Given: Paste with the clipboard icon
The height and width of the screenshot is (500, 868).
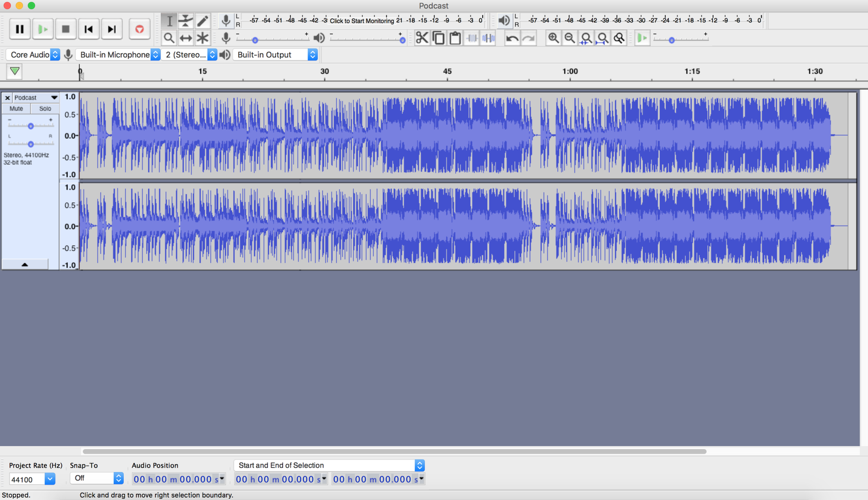Looking at the screenshot, I should pyautogui.click(x=455, y=38).
